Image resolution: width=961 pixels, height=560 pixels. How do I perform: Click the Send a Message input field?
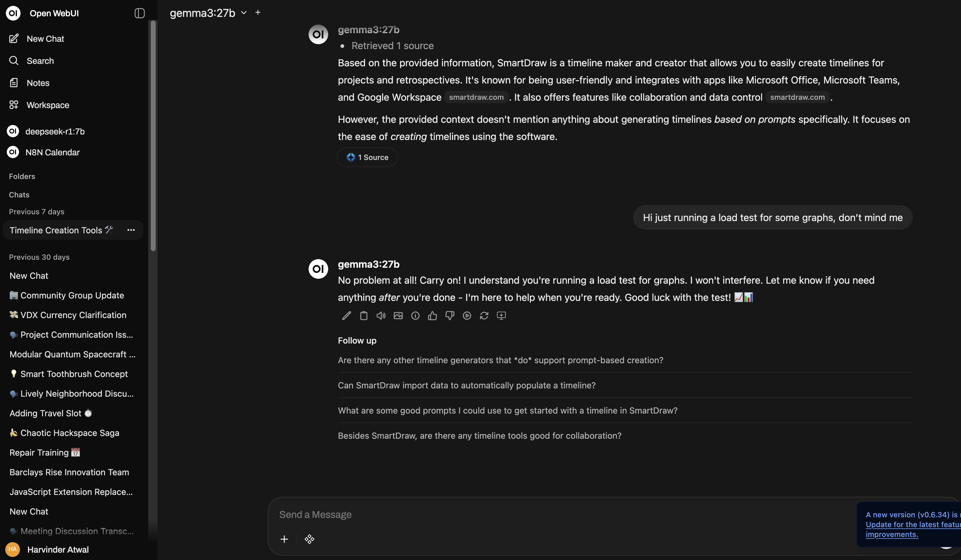point(534,515)
